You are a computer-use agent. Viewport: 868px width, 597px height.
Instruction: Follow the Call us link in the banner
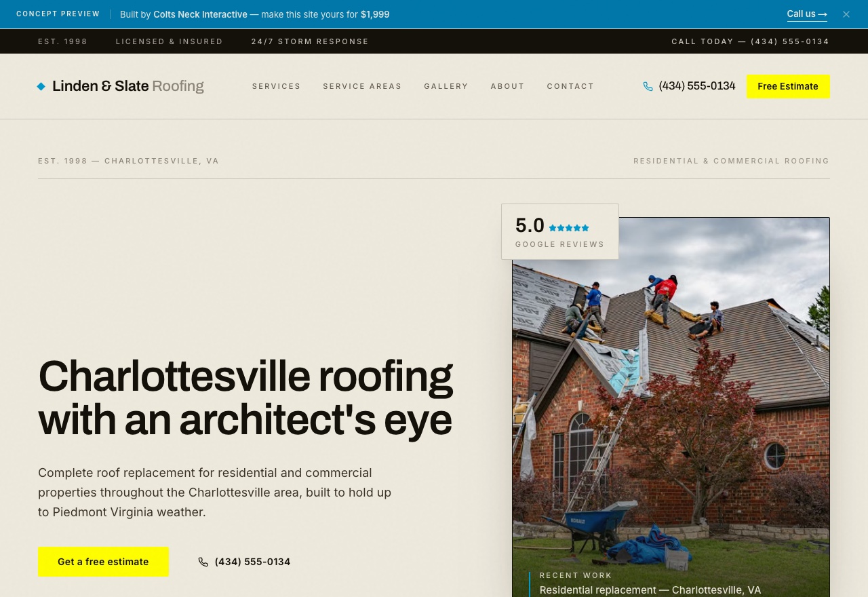[x=807, y=14]
